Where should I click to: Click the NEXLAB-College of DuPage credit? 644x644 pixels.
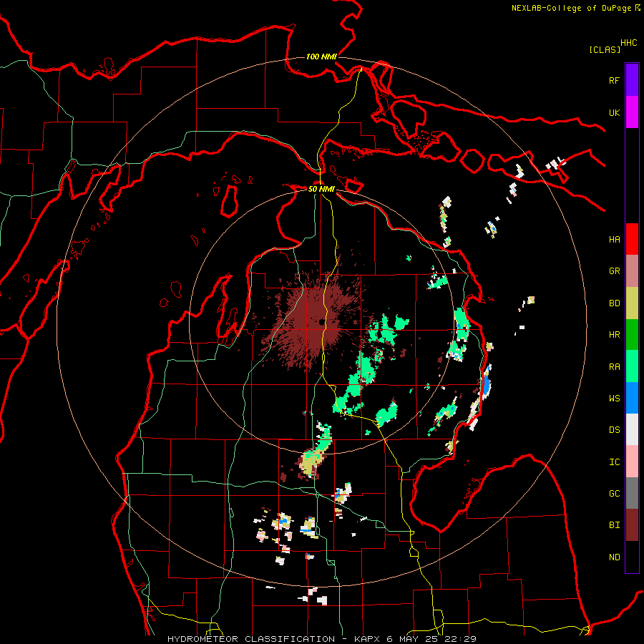pyautogui.click(x=571, y=8)
